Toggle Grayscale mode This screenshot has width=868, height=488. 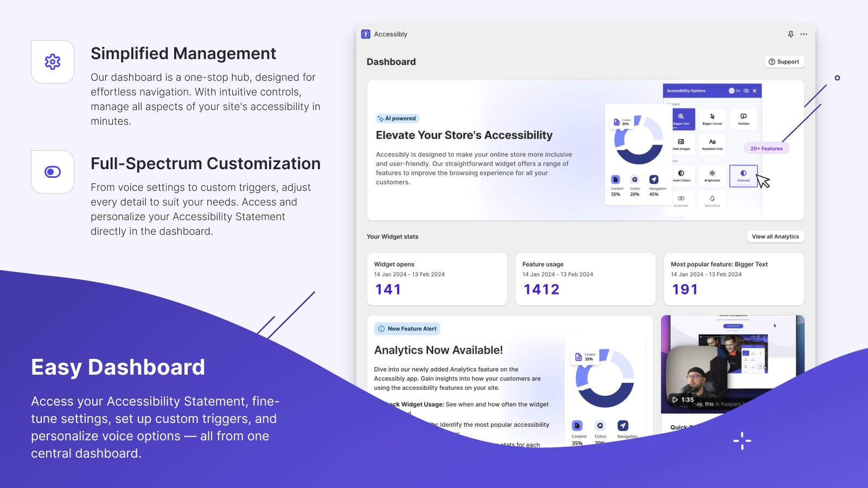pos(681,200)
